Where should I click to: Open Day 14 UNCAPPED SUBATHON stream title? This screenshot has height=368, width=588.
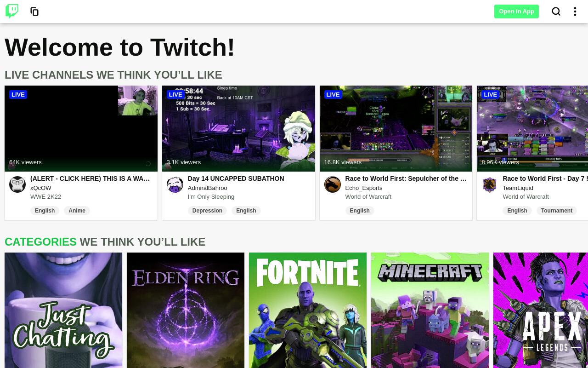coord(236,178)
